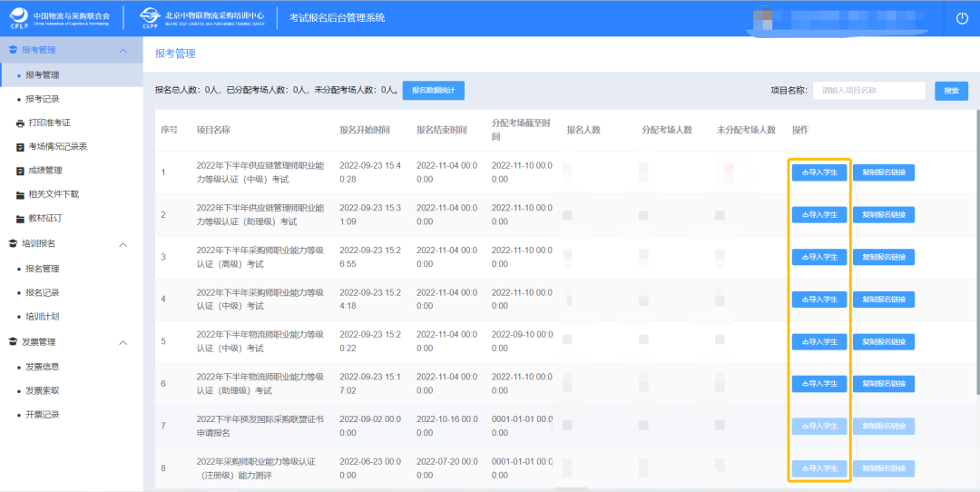Screen dimensions: 980x492
Task: Click the 报名数据统计 button
Action: 433,91
